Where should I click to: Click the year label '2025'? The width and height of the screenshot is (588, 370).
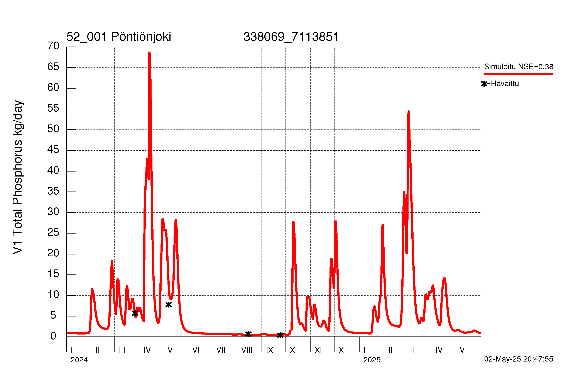click(372, 360)
